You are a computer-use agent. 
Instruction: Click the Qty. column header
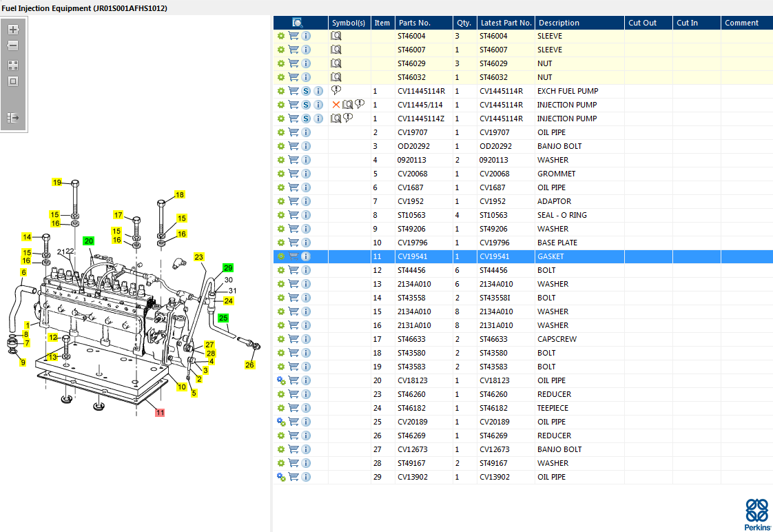point(465,23)
